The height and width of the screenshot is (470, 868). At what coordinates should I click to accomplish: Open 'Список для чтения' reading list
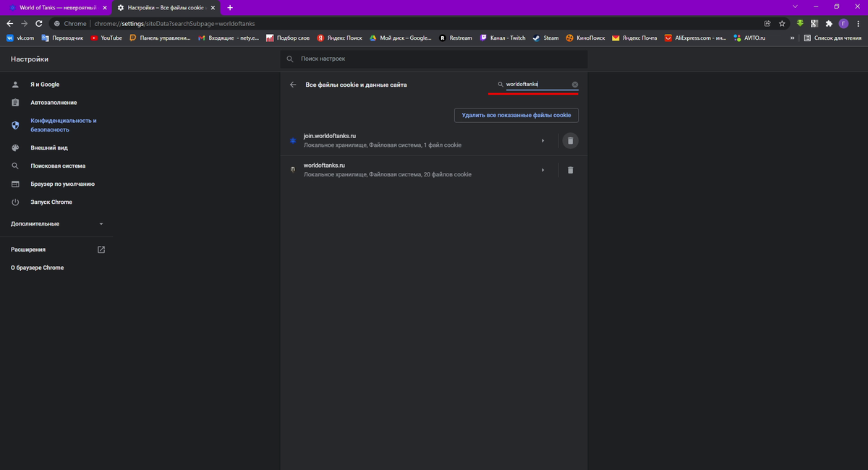(833, 38)
